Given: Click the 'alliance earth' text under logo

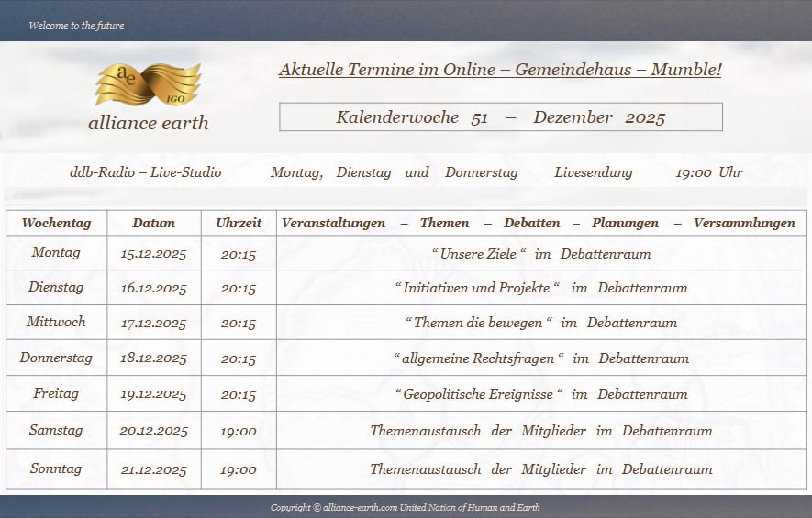Looking at the screenshot, I should click(148, 123).
